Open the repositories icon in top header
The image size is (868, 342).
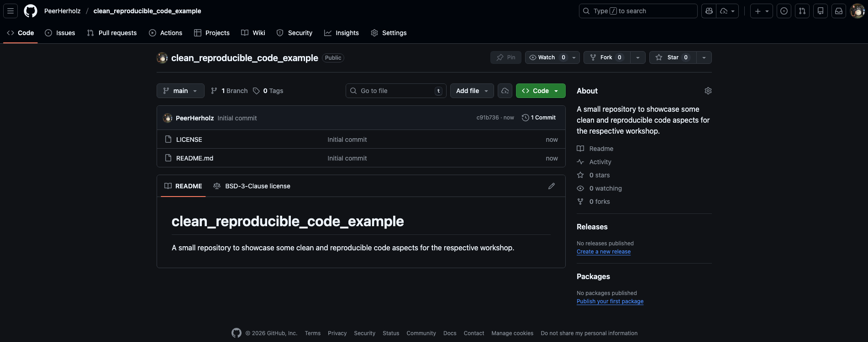(821, 11)
